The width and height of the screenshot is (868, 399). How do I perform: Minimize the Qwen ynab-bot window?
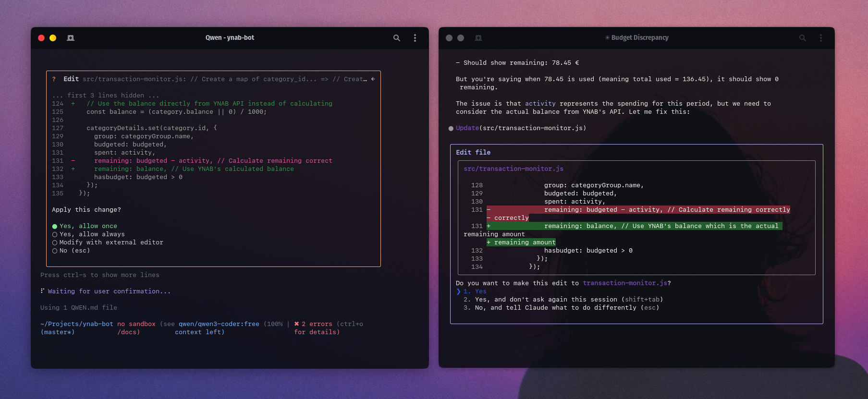tap(53, 38)
